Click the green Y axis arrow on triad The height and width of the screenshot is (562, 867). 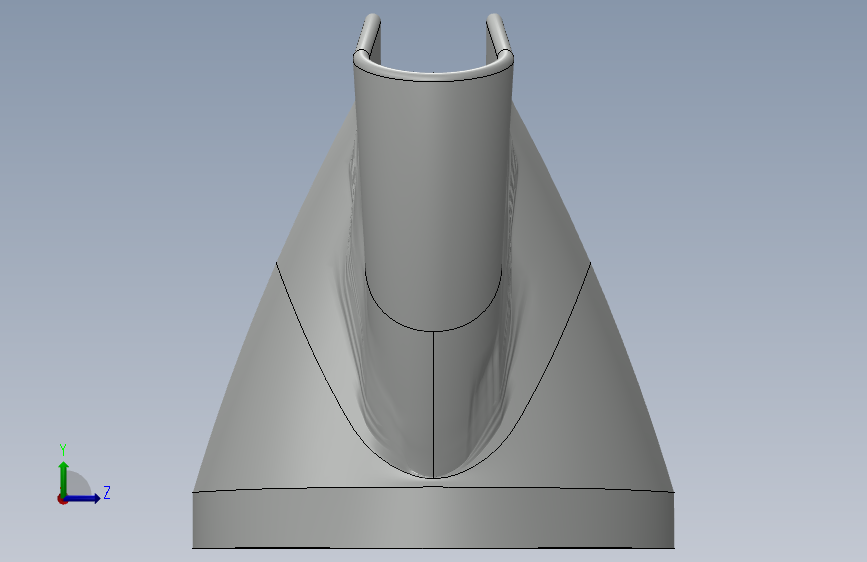click(x=63, y=478)
